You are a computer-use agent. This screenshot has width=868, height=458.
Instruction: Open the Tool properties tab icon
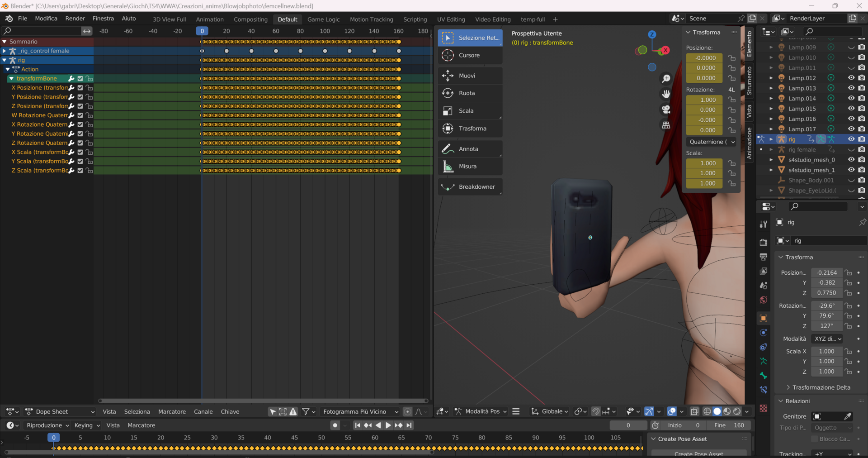point(764,224)
